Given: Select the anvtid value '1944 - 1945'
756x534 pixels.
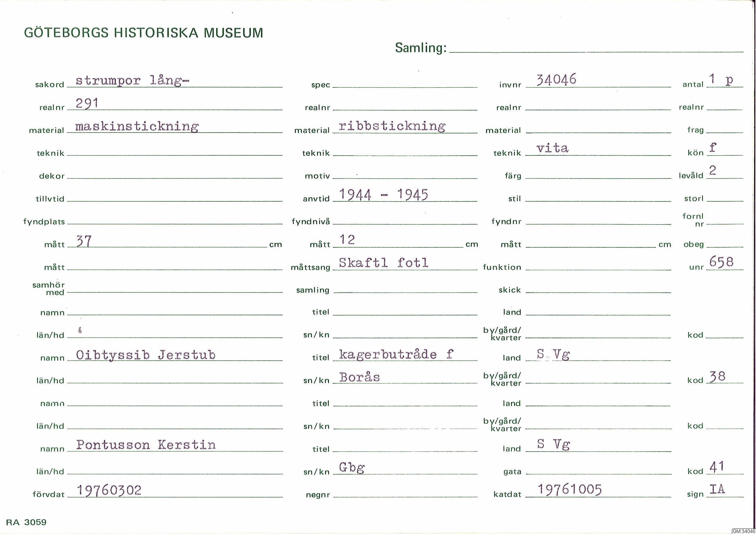Looking at the screenshot, I should (x=383, y=194).
